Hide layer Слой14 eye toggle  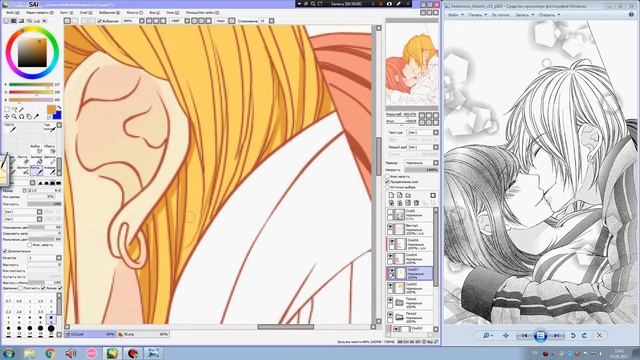point(390,256)
